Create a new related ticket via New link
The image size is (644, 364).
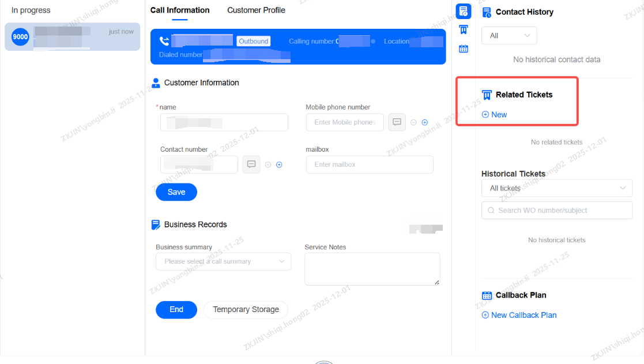(x=495, y=115)
